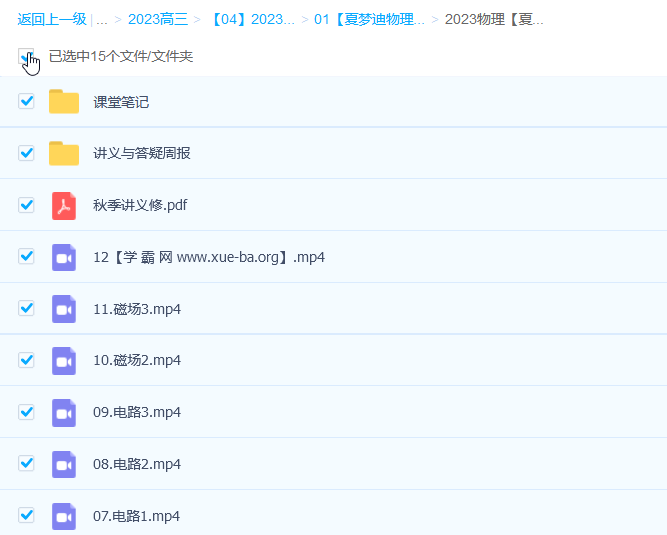Click video icon of 09.电路3.mp4
The image size is (667, 535).
(x=64, y=412)
